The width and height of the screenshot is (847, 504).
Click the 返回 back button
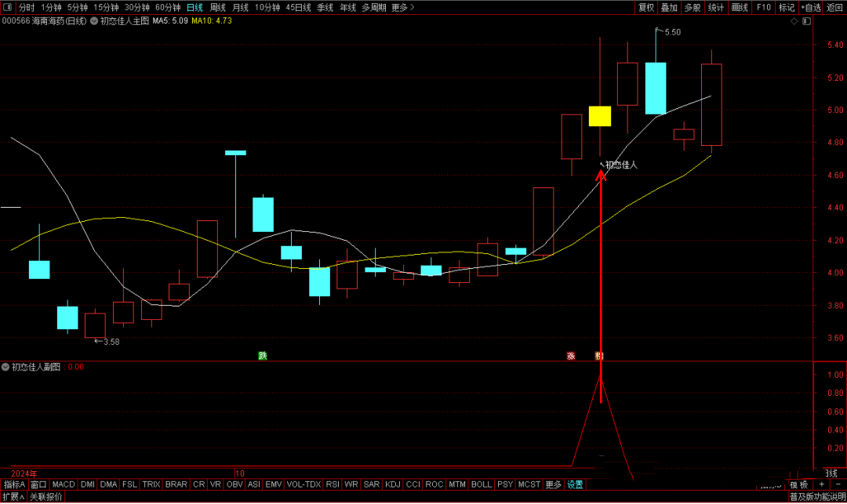[834, 7]
